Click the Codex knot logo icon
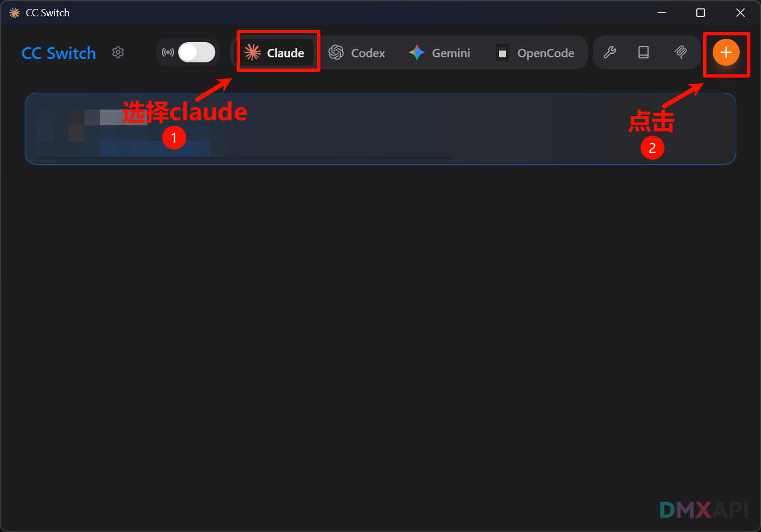This screenshot has height=532, width=761. coord(336,53)
